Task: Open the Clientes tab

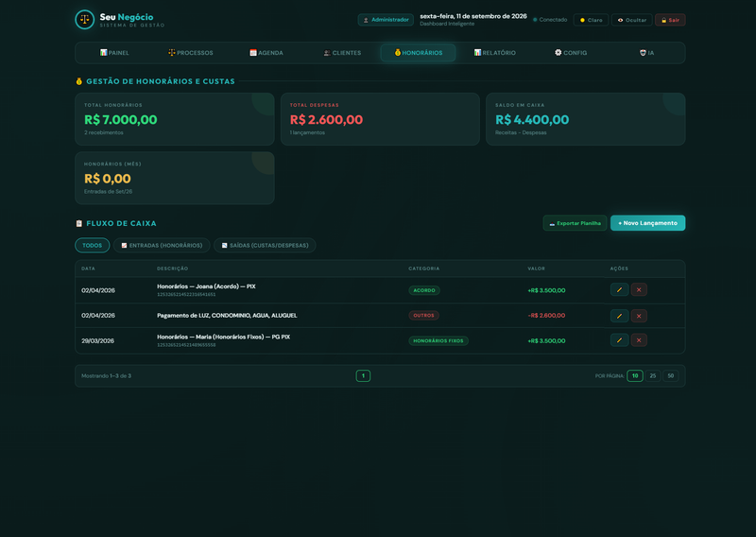Action: click(342, 53)
